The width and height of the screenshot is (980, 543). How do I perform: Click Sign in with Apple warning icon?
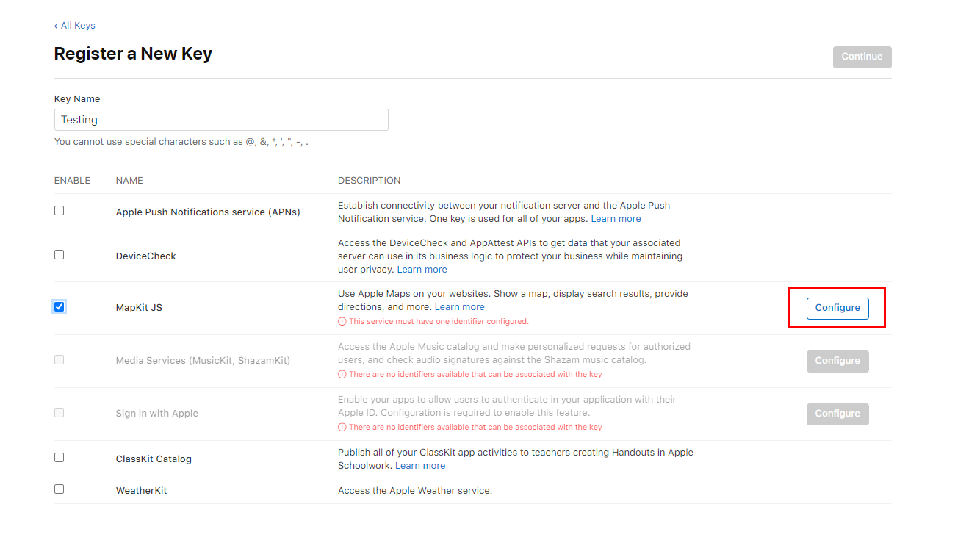(x=342, y=428)
